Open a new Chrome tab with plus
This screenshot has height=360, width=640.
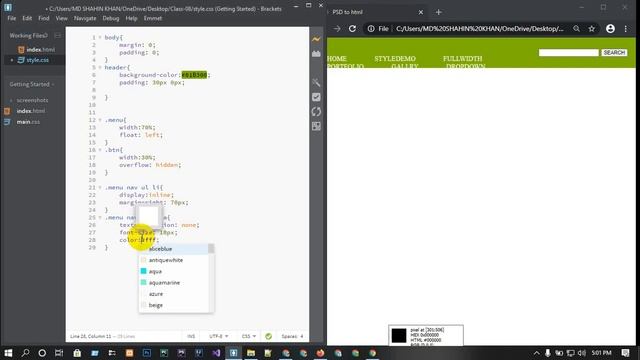point(438,12)
